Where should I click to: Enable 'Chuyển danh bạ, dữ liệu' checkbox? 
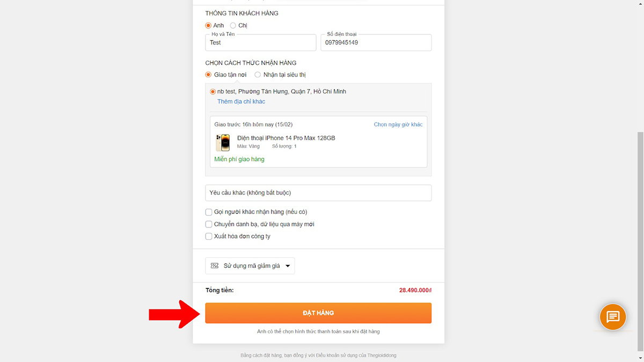pyautogui.click(x=209, y=224)
